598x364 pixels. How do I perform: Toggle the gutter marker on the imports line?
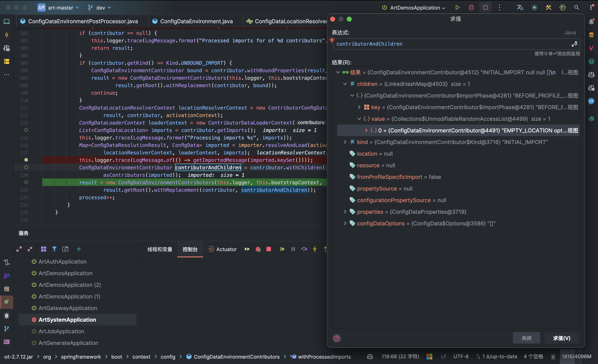coord(26,130)
